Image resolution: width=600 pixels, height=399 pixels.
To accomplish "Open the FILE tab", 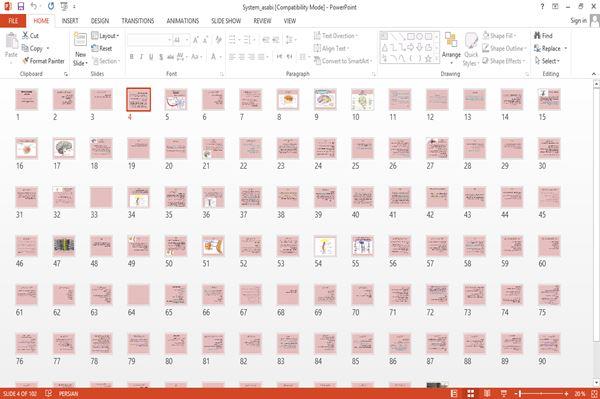I will [x=13, y=21].
